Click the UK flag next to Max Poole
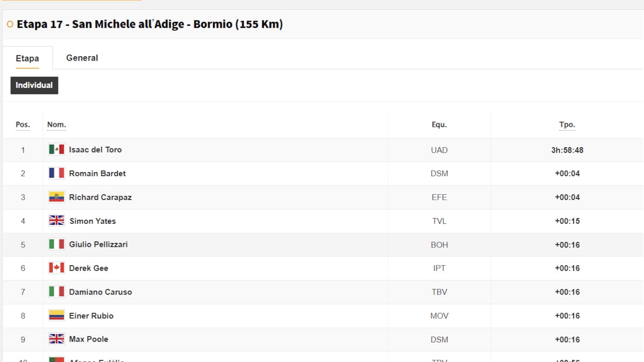The height and width of the screenshot is (362, 644). (56, 339)
